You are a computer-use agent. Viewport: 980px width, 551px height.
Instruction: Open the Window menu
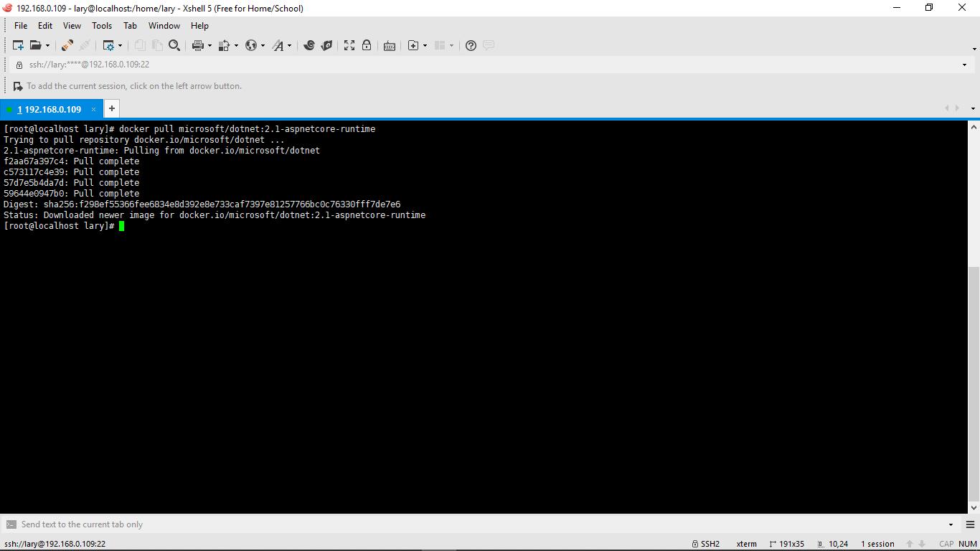pyautogui.click(x=164, y=25)
